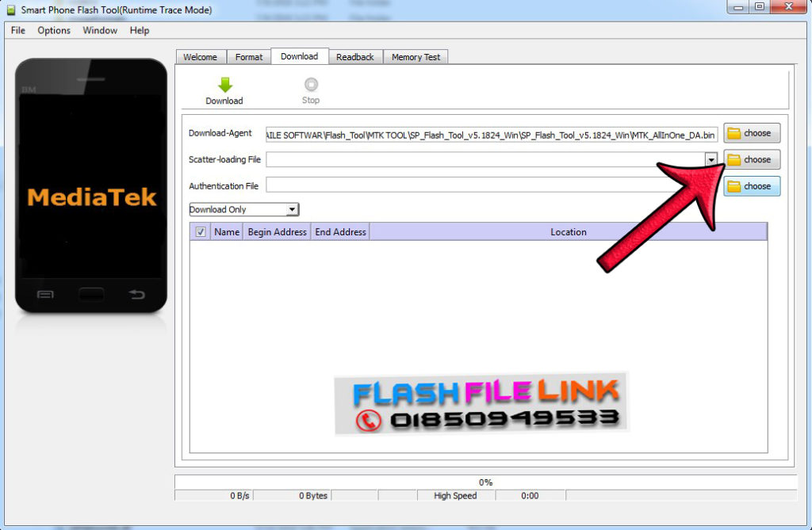Switch to the Readback tab

354,57
